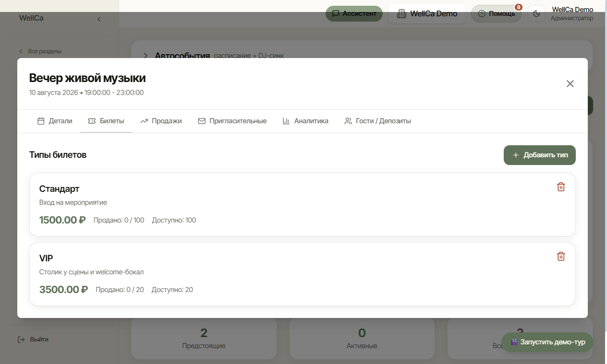Toggle dark mode moon icon
The height and width of the screenshot is (364, 607).
(536, 13)
